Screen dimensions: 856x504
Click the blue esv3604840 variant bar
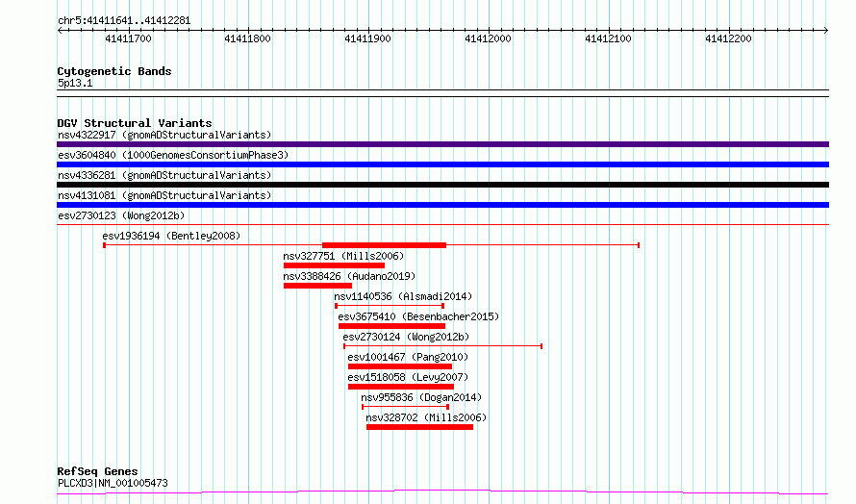442,164
